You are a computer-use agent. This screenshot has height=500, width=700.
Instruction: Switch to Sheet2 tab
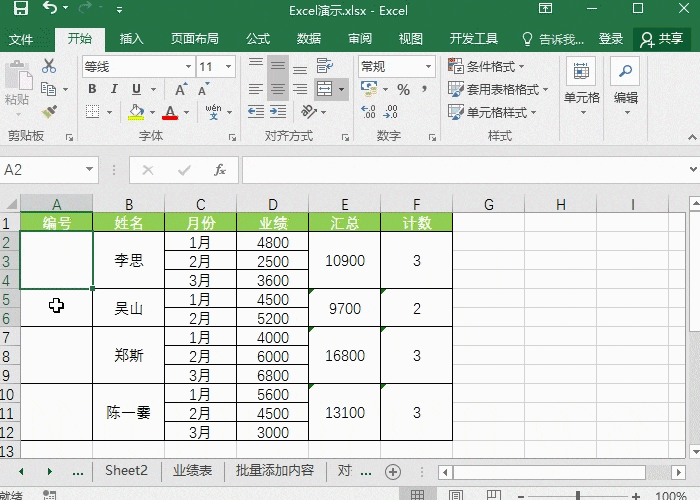pyautogui.click(x=126, y=471)
